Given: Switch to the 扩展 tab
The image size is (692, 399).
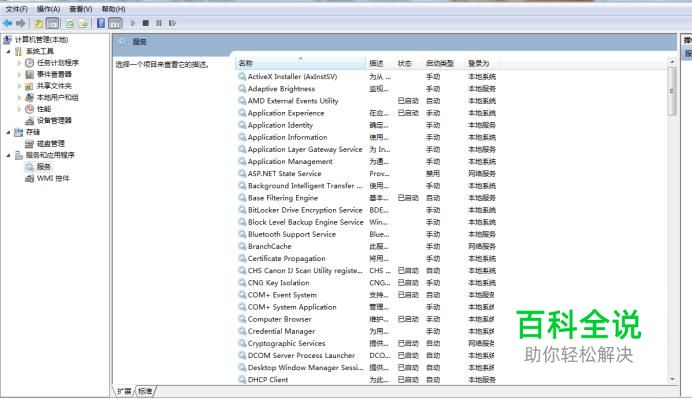Looking at the screenshot, I should tap(124, 391).
